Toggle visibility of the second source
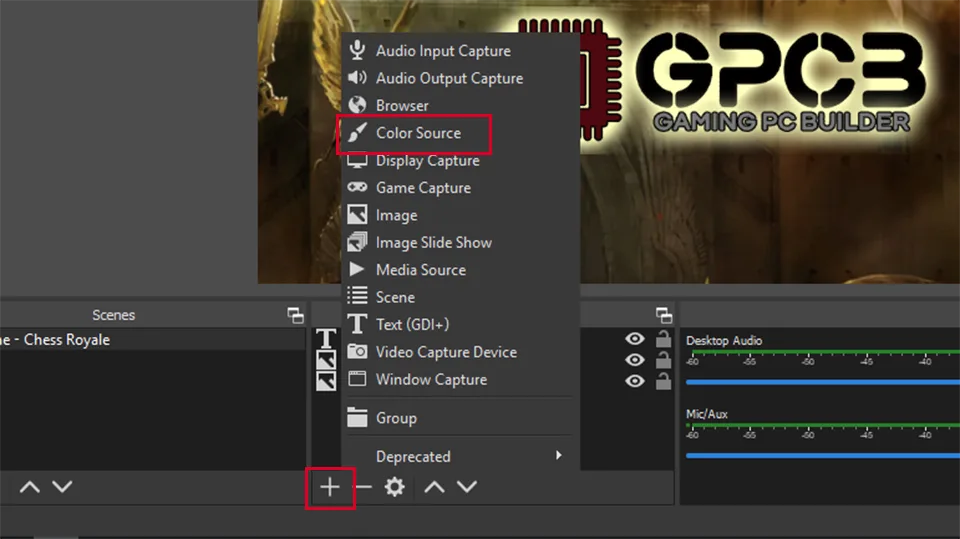 635,360
